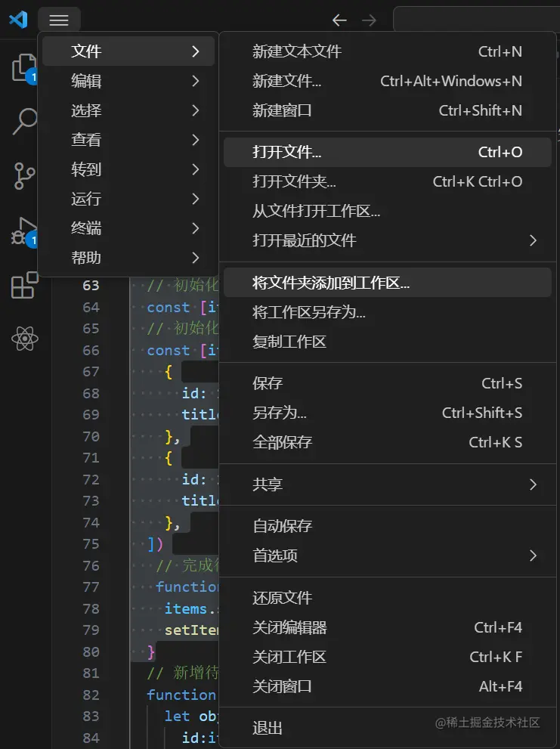Click the VS Code logo at top left
Screen dimensions: 560x749
(x=17, y=20)
